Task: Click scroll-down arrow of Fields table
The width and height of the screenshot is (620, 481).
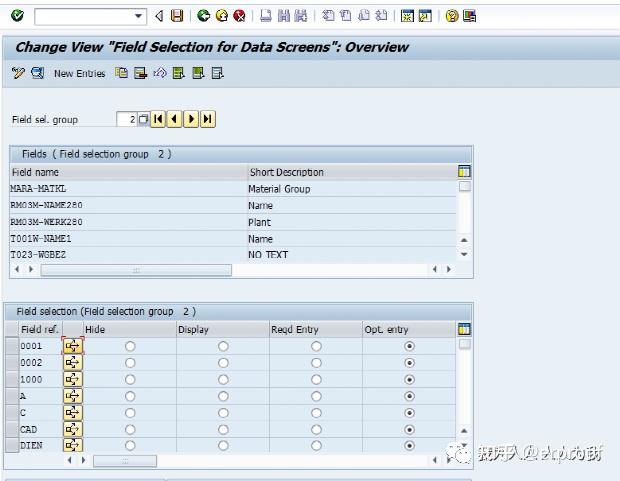Action: click(x=464, y=254)
